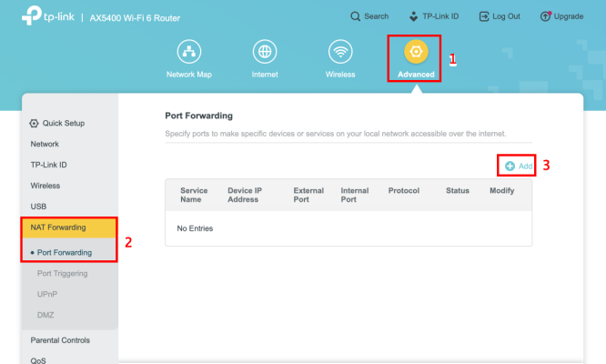Screen dimensions: 606x364
Task: Expand the Network sidebar section
Action: 45,144
